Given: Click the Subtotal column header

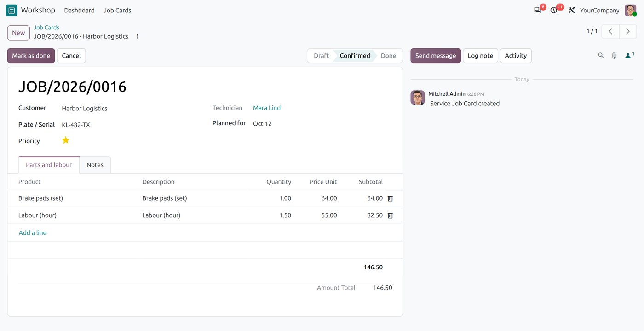Looking at the screenshot, I should (371, 182).
